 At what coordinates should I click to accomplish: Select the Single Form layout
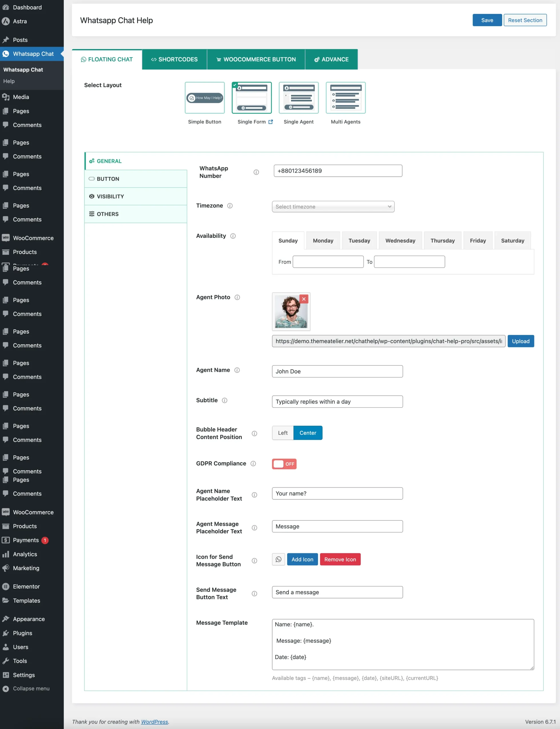pos(252,98)
